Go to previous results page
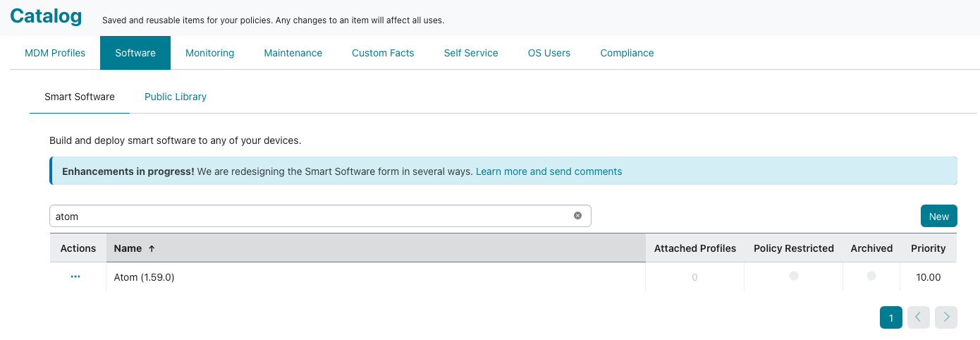Image resolution: width=980 pixels, height=340 pixels. click(x=919, y=317)
